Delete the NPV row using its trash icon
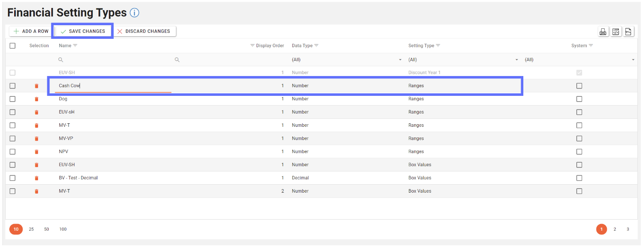644x247 pixels. coord(37,152)
